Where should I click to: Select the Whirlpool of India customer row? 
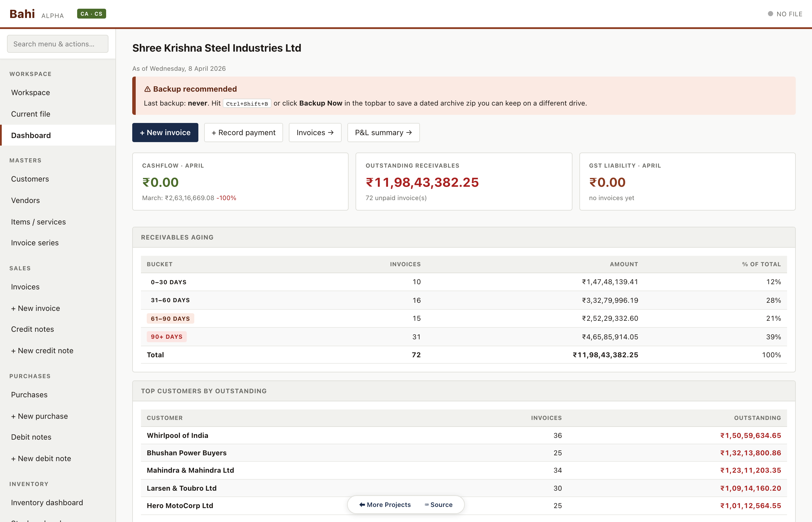click(177, 435)
